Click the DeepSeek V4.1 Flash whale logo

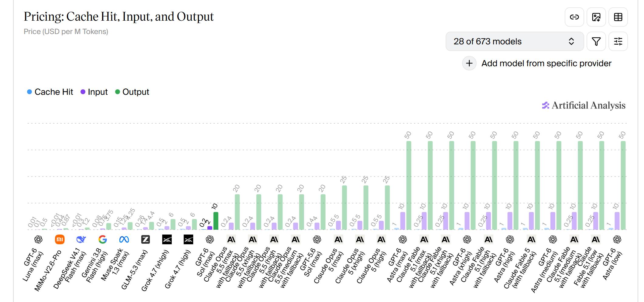[81, 240]
